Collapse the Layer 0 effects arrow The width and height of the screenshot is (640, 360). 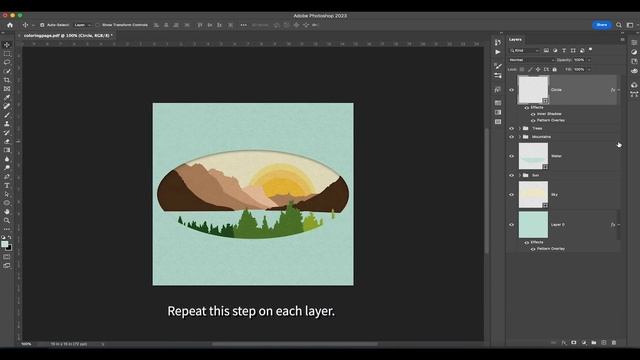point(619,224)
